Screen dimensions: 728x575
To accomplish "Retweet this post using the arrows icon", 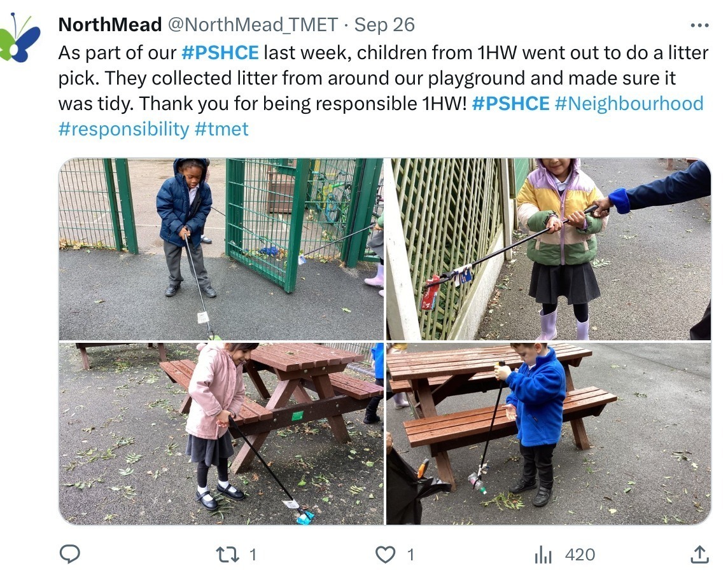I will pyautogui.click(x=228, y=554).
